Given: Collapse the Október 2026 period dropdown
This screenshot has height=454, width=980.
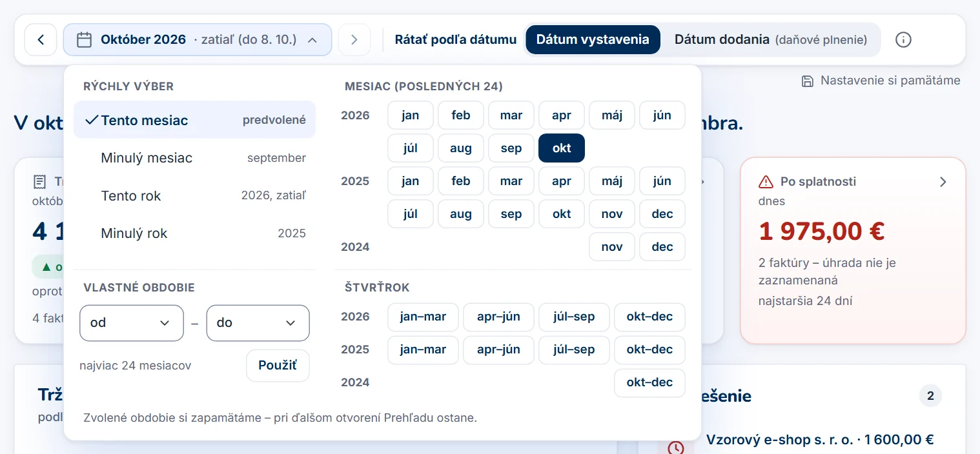Looking at the screenshot, I should click(x=198, y=40).
